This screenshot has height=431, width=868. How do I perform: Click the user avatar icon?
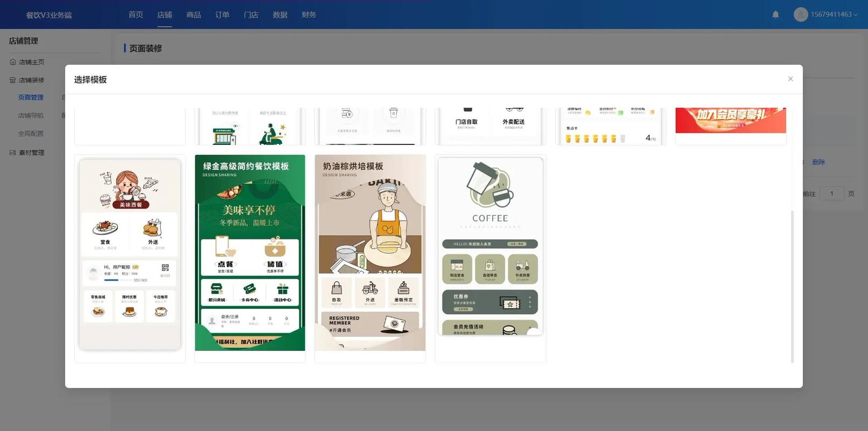coord(801,15)
